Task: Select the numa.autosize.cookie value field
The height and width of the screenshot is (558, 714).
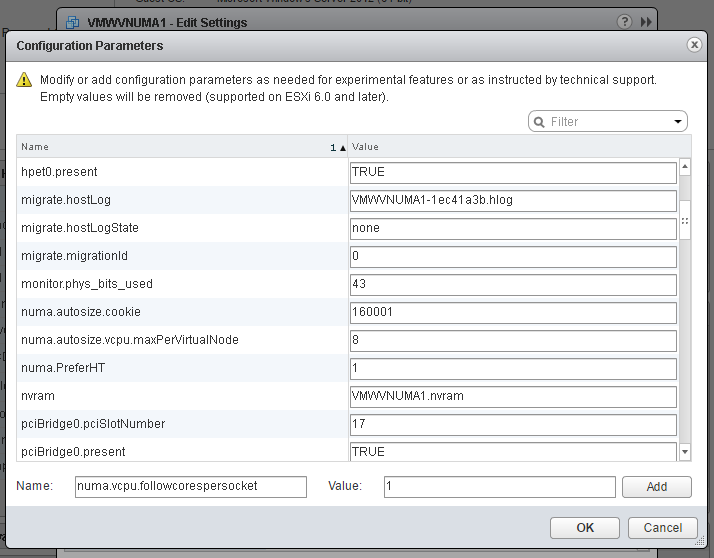Action: click(513, 312)
